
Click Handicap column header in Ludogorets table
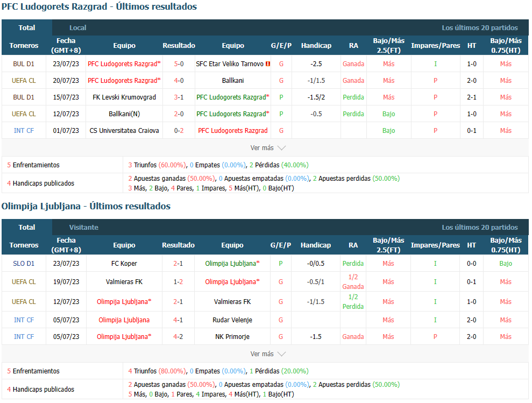tap(316, 46)
